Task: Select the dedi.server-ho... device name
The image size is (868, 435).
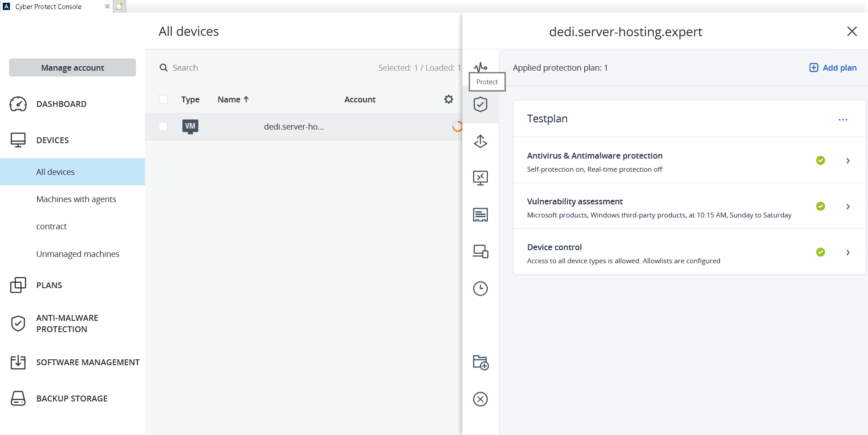Action: tap(294, 126)
